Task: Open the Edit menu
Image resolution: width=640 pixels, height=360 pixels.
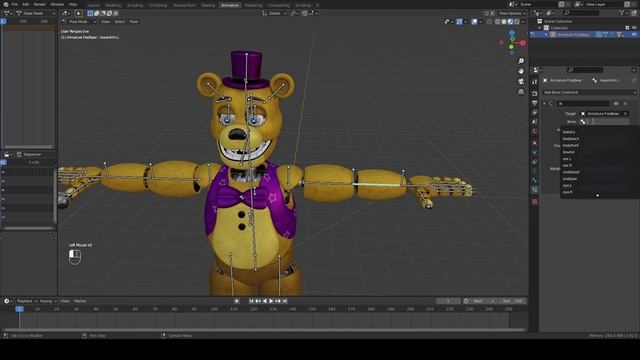Action: tap(26, 4)
